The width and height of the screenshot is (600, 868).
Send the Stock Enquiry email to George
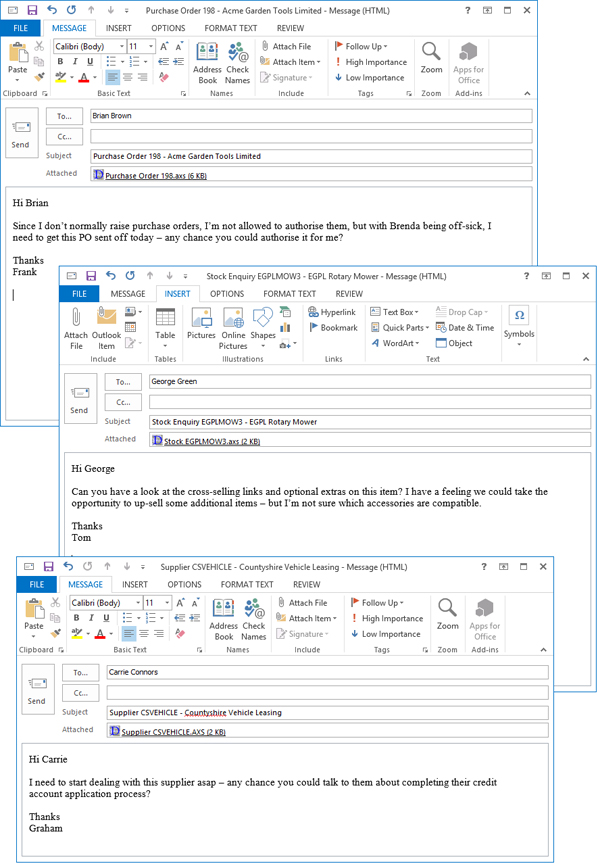[x=80, y=399]
